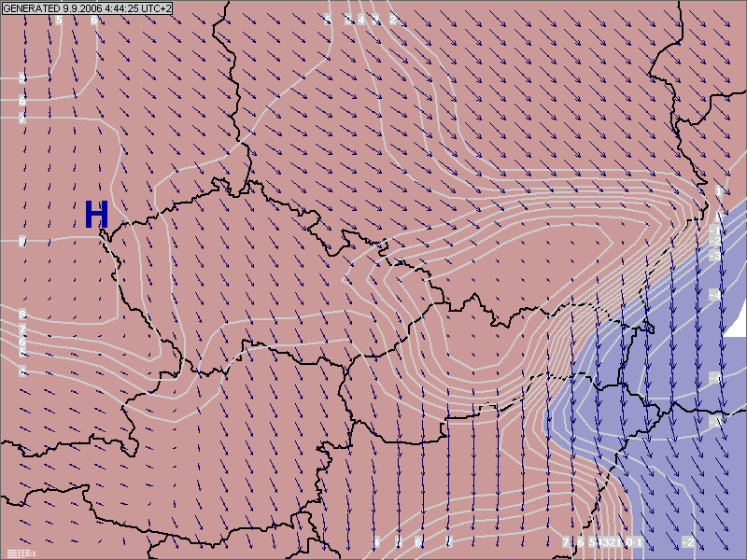Image resolution: width=747 pixels, height=560 pixels.
Task: Click the "4" contour label on left edge
Action: pyautogui.click(x=22, y=371)
